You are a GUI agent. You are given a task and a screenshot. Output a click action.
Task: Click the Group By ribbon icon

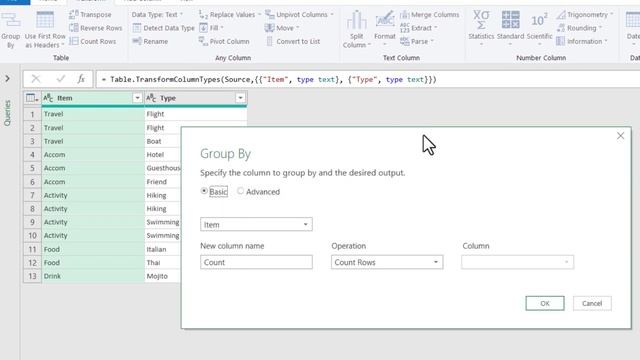(x=11, y=20)
